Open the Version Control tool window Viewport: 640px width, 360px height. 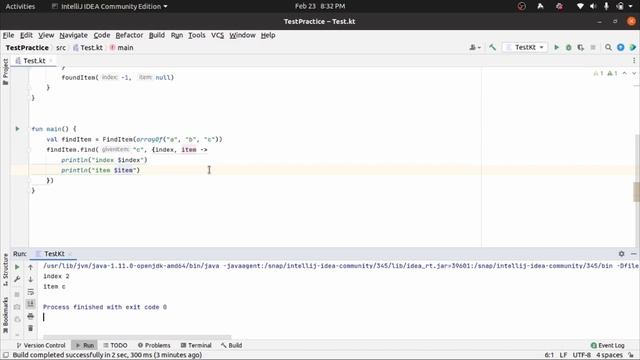pyautogui.click(x=41, y=345)
